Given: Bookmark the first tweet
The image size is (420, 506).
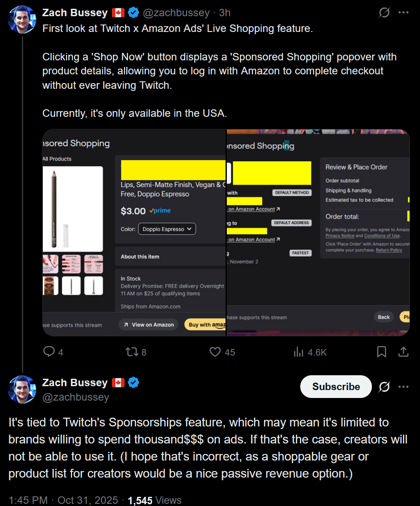Looking at the screenshot, I should pyautogui.click(x=382, y=352).
